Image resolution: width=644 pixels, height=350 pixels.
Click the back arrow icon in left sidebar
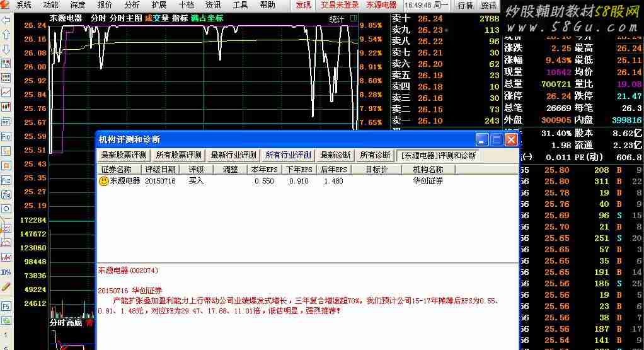6,20
